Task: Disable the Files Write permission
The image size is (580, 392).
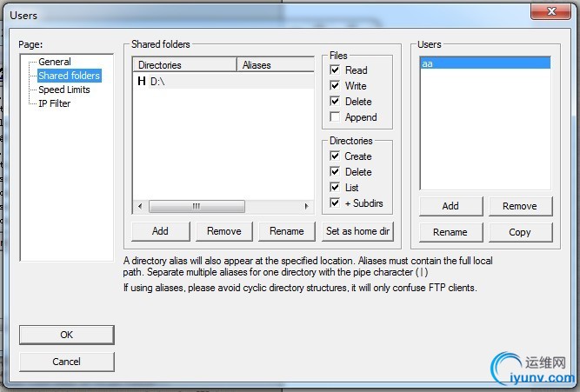Action: coord(335,85)
